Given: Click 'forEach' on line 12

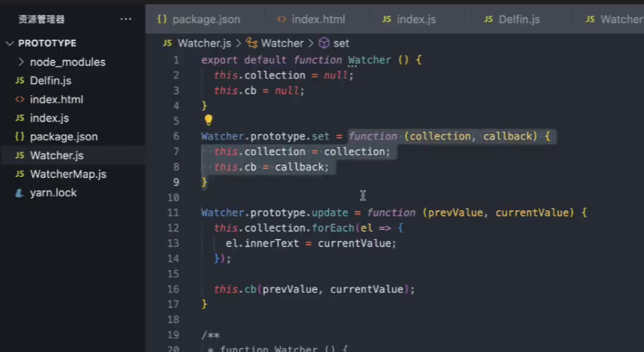Looking at the screenshot, I should (333, 228).
